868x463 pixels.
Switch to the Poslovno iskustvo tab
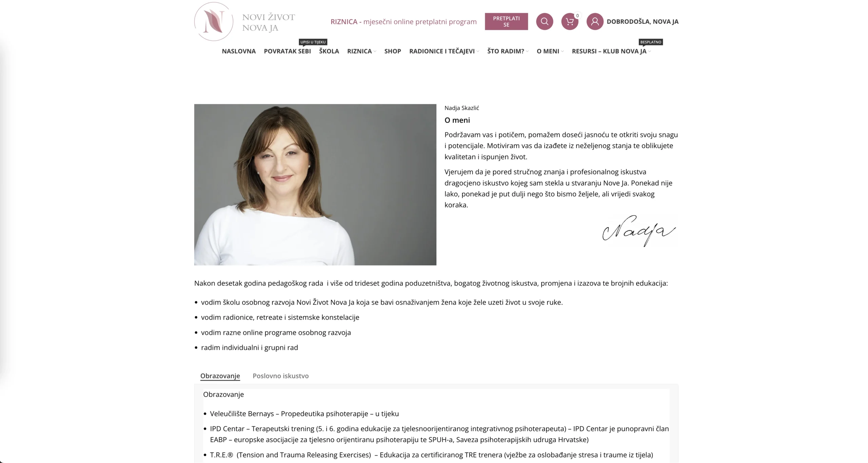tap(280, 376)
